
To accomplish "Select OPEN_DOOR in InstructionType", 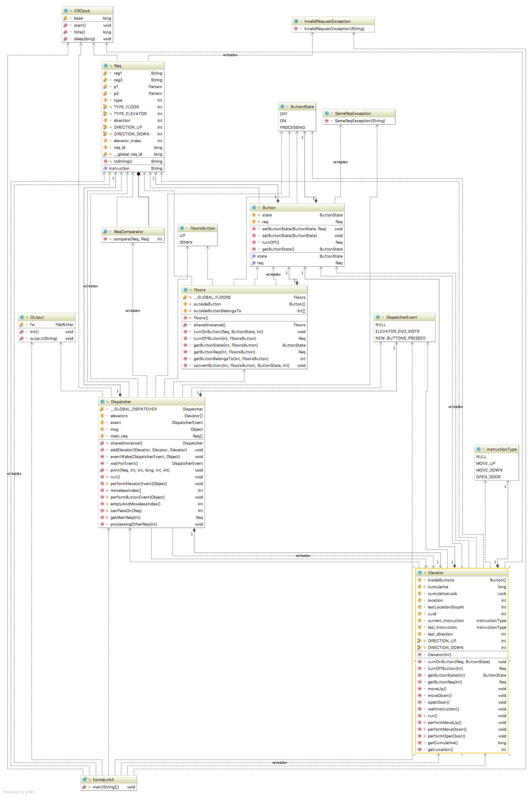I will pyautogui.click(x=488, y=477).
